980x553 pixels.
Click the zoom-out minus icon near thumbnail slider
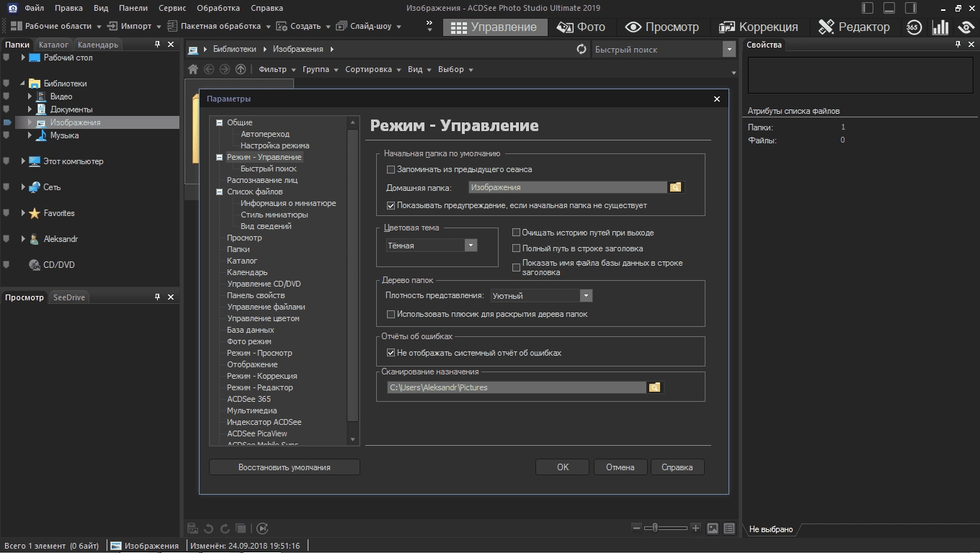636,528
